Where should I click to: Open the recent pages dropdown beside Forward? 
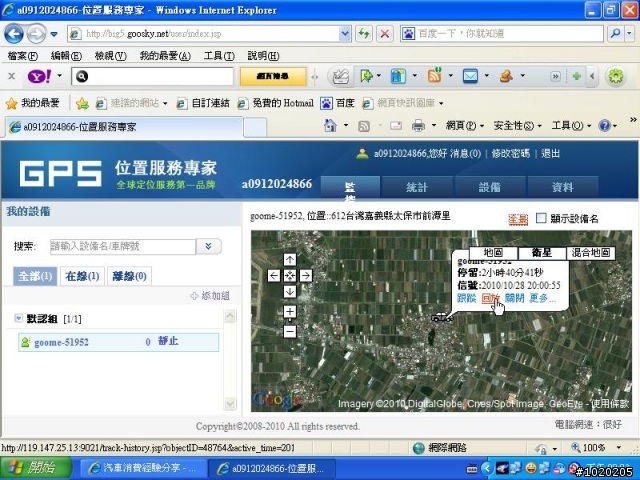point(54,34)
